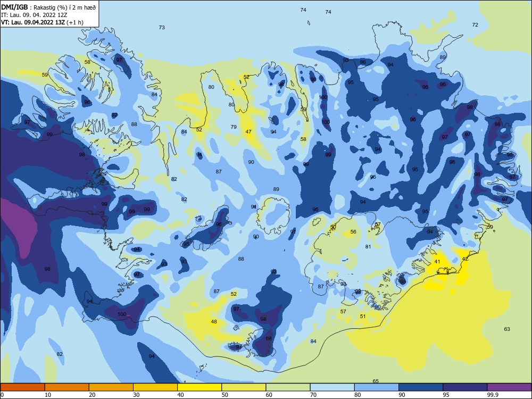Click the 0–10 dark orange legend swatch
532x399 pixels.
point(22,387)
